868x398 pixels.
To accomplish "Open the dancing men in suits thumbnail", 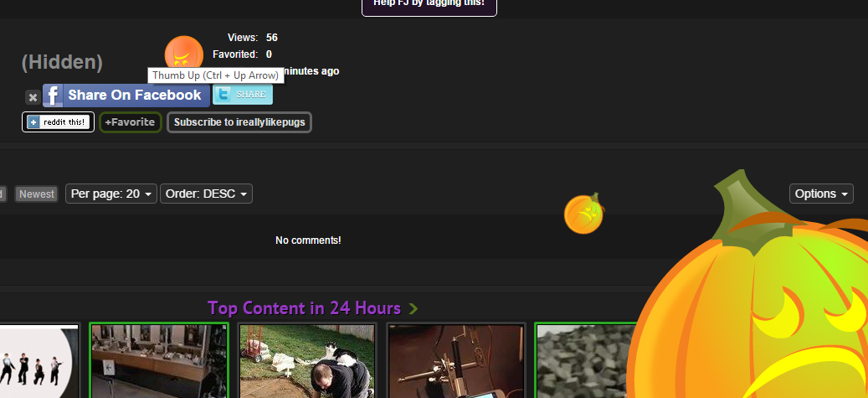I will point(38,361).
